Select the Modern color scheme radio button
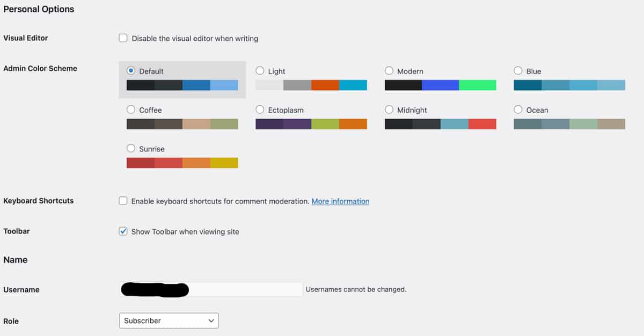 pos(389,71)
